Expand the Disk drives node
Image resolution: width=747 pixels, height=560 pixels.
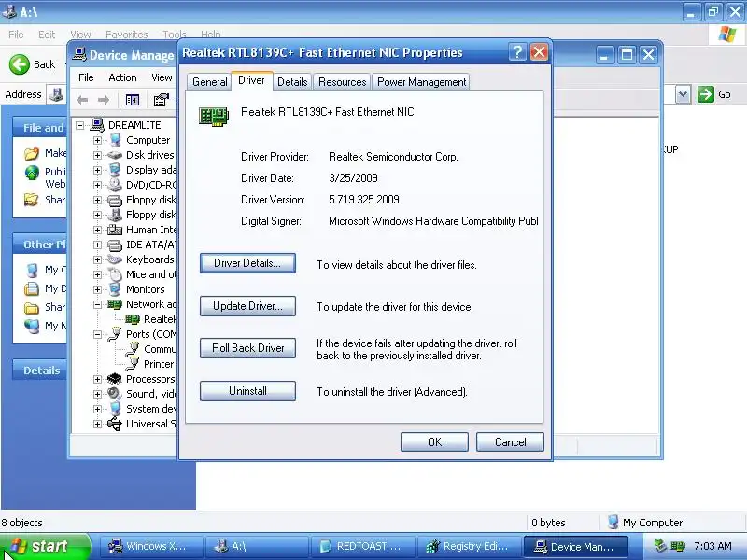[x=97, y=155]
